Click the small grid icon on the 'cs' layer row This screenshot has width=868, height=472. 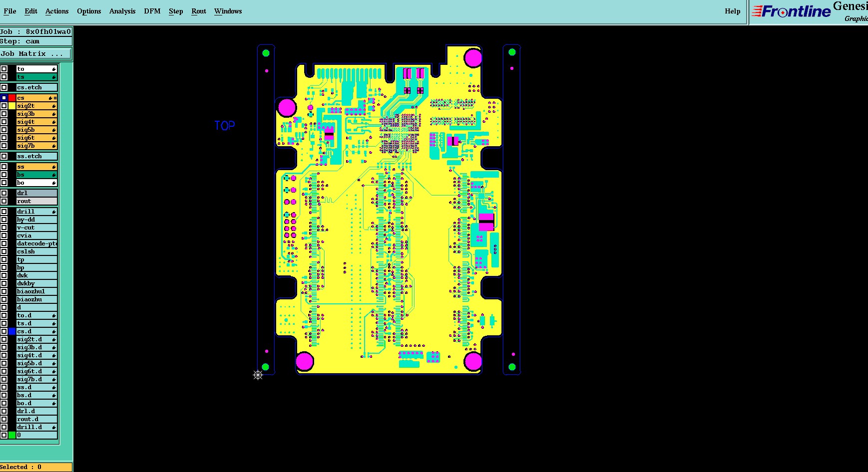pos(55,98)
